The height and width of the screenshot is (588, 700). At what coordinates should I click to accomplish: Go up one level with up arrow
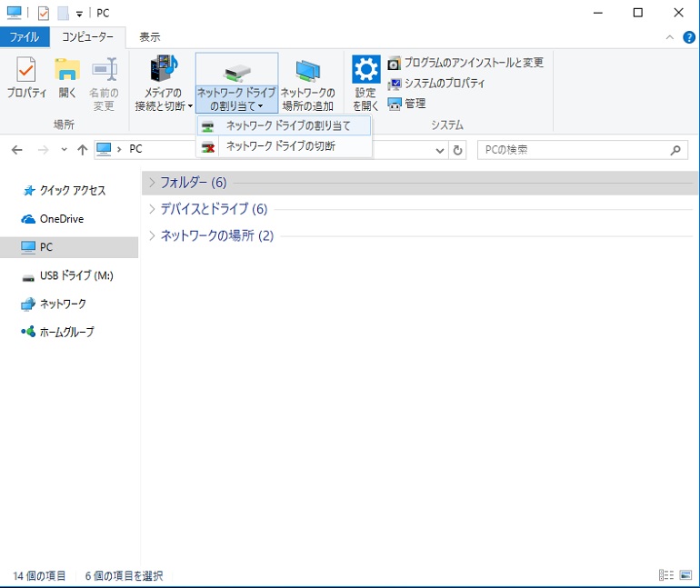(82, 150)
